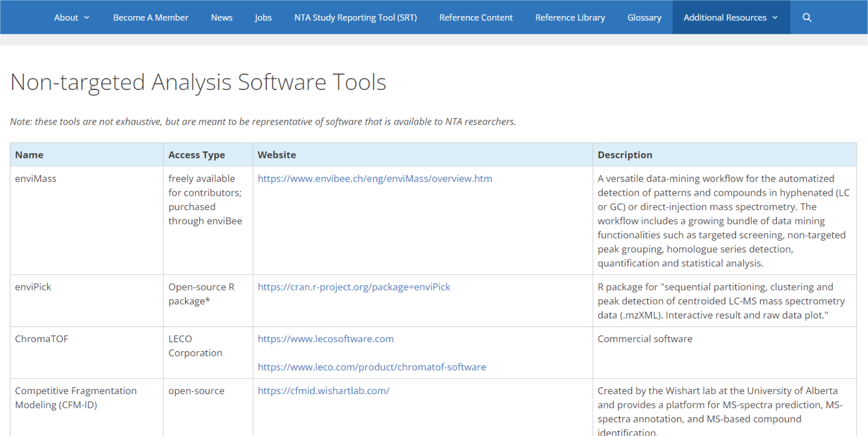The image size is (868, 436).
Task: Select the ChromaTOF name cell
Action: 87,353
